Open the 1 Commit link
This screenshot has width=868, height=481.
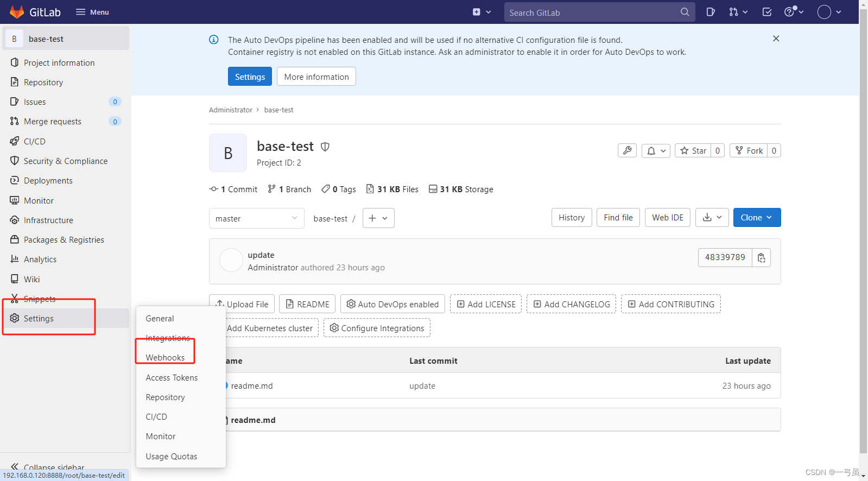coord(233,189)
